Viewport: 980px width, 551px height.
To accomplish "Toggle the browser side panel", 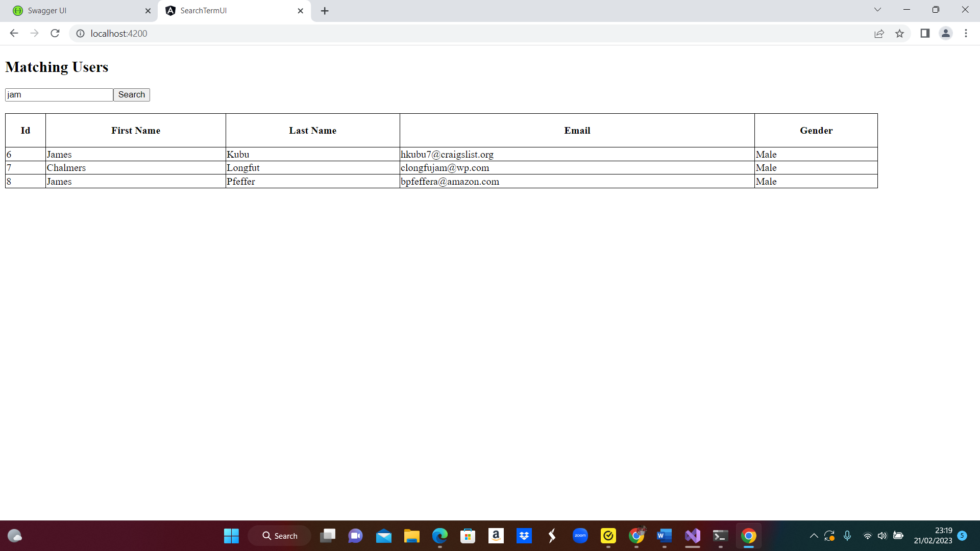I will point(925,33).
